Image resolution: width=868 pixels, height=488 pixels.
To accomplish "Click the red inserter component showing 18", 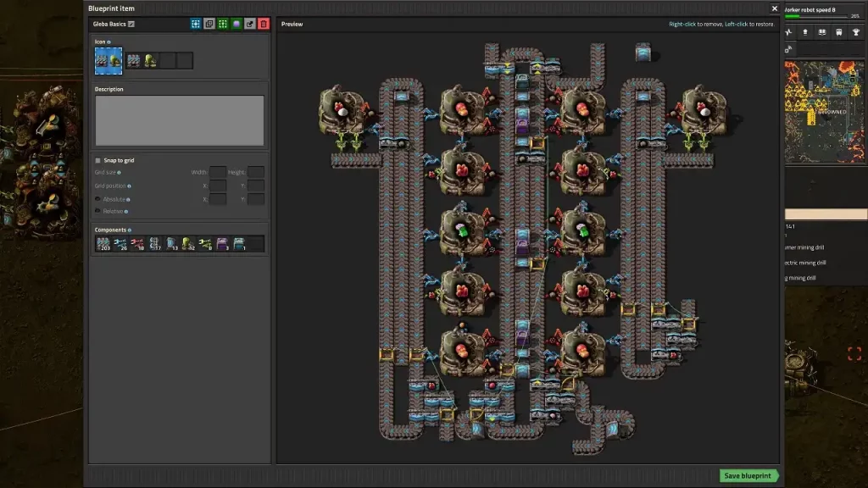I will [137, 243].
